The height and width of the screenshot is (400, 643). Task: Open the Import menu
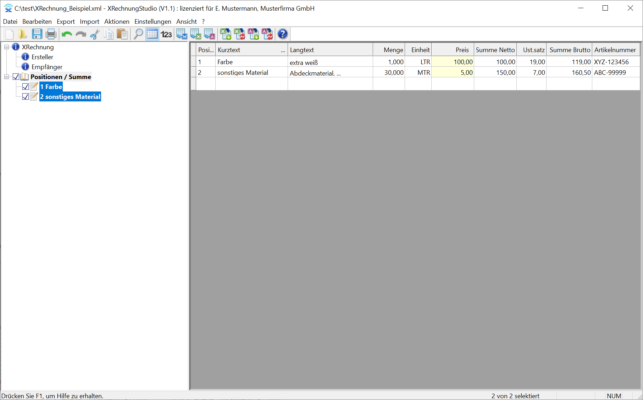[x=89, y=22]
